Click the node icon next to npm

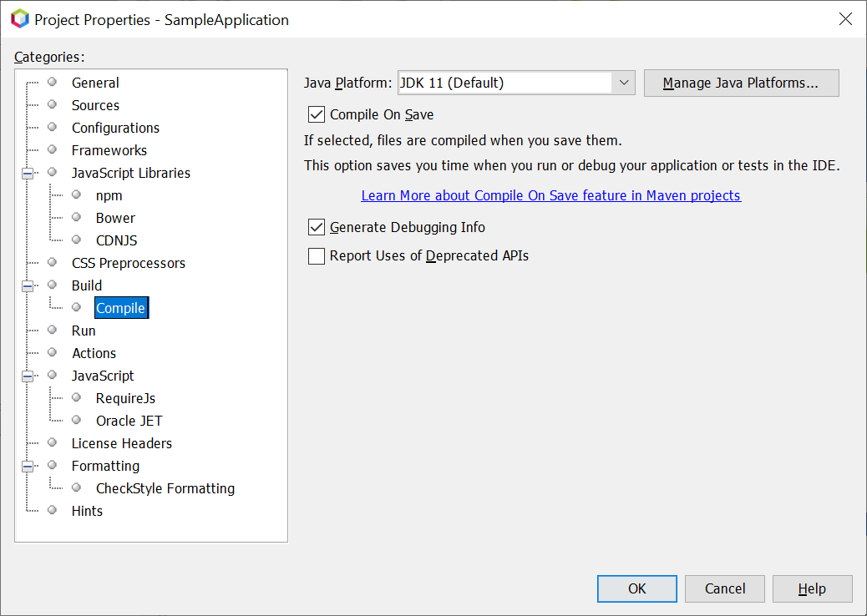(77, 194)
